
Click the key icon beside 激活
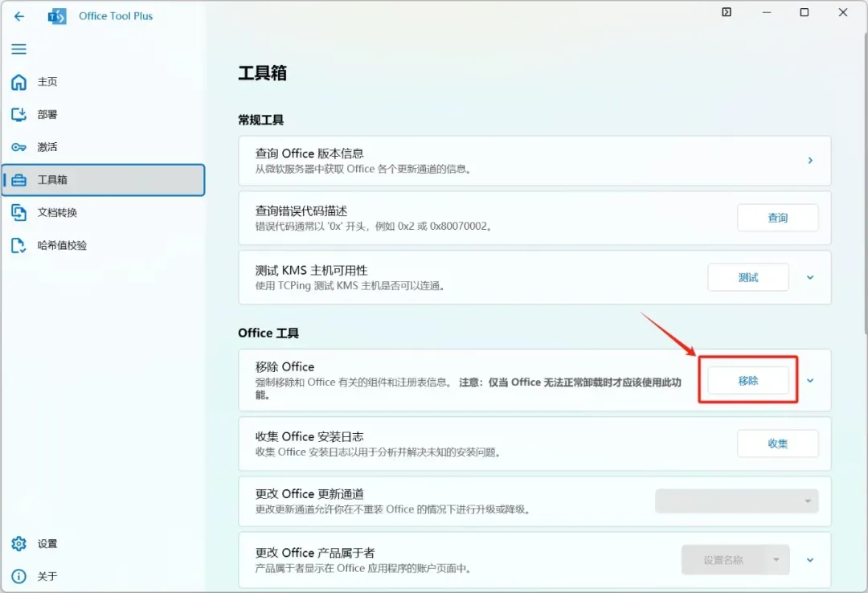18,147
